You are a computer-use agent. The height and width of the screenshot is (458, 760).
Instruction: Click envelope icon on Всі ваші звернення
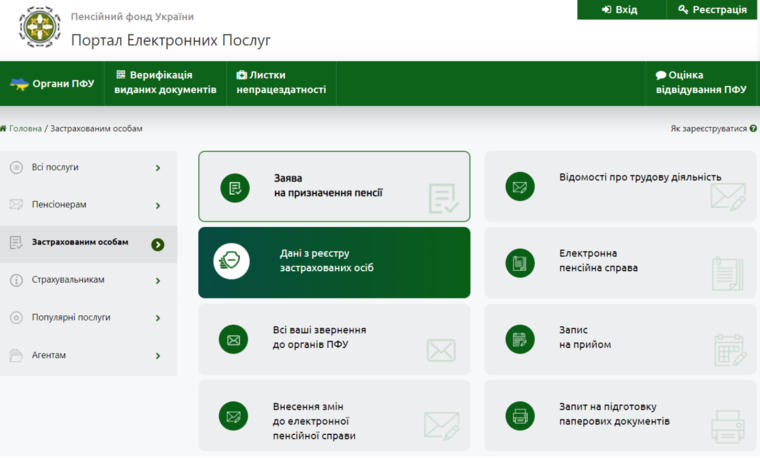click(x=233, y=339)
